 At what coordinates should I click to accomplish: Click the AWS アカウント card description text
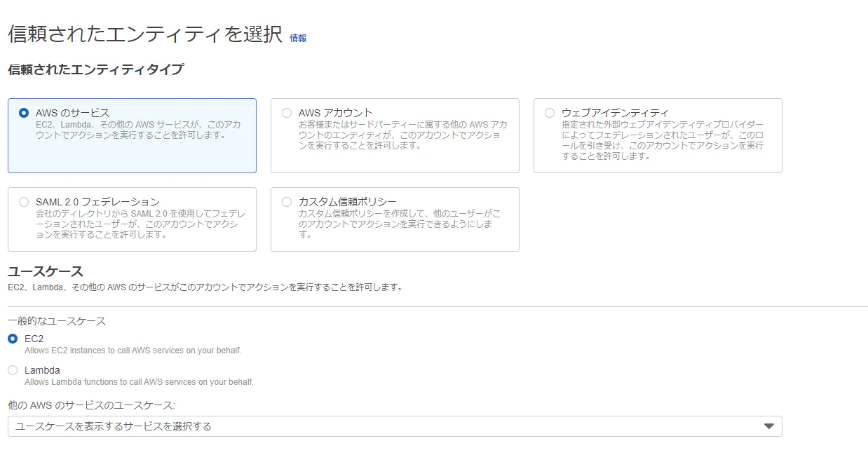click(403, 135)
